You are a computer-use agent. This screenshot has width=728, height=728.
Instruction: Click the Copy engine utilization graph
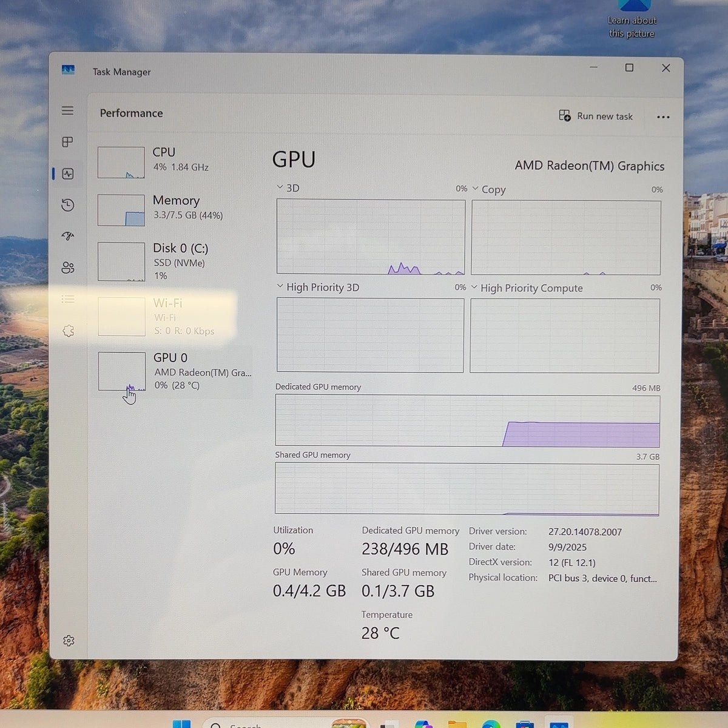[566, 238]
